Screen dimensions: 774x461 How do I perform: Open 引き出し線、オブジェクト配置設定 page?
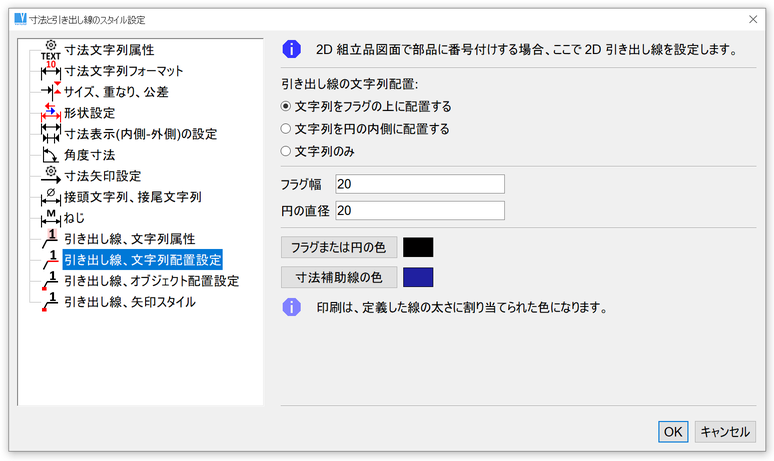pyautogui.click(x=151, y=281)
